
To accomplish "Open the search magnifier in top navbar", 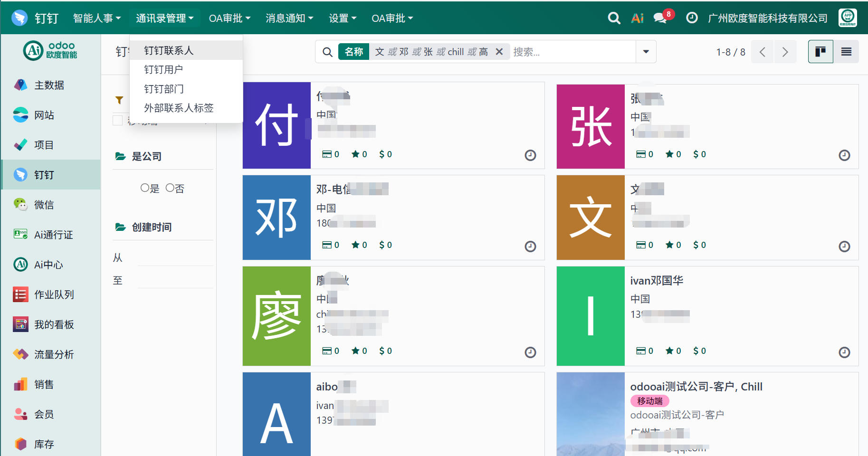I will click(614, 18).
